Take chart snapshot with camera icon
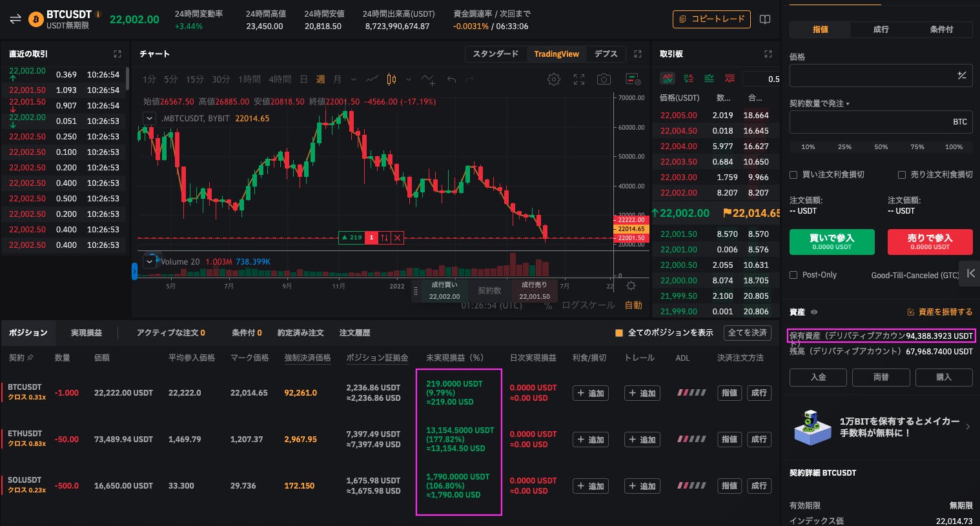The height and width of the screenshot is (526, 980). (604, 79)
